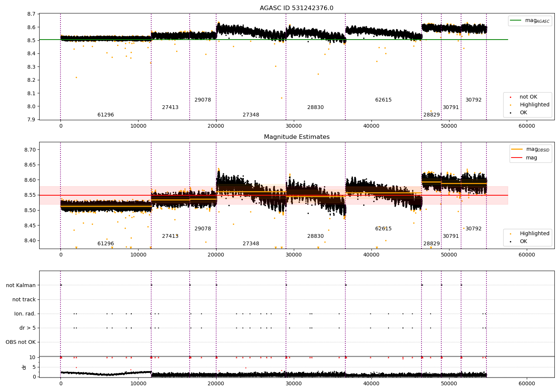
Task: Click OBSID label 27348 in Magnitude Estimates plot
Action: 251,244
